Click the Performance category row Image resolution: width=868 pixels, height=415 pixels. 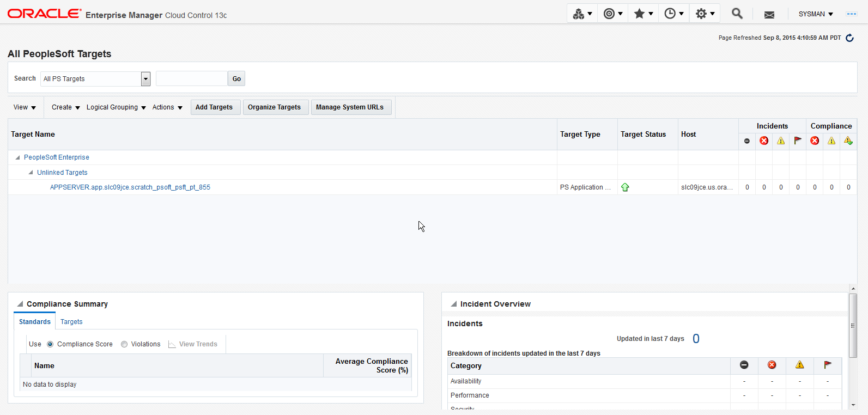coord(645,395)
